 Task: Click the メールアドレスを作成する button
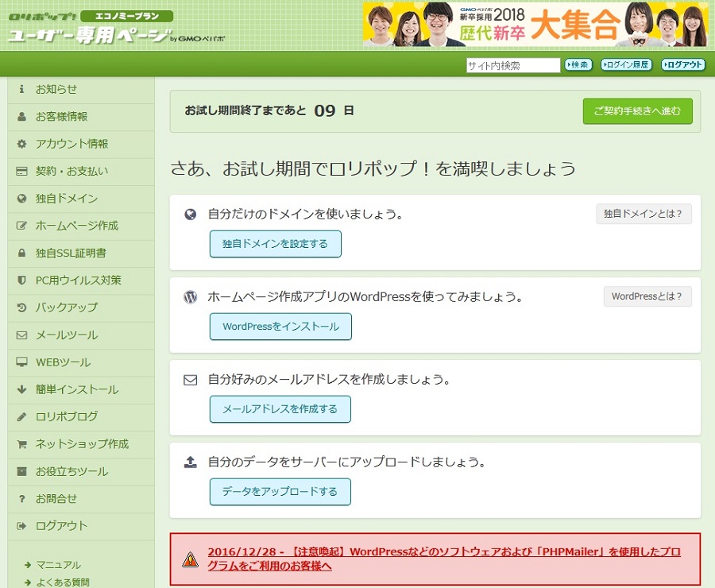coord(280,409)
